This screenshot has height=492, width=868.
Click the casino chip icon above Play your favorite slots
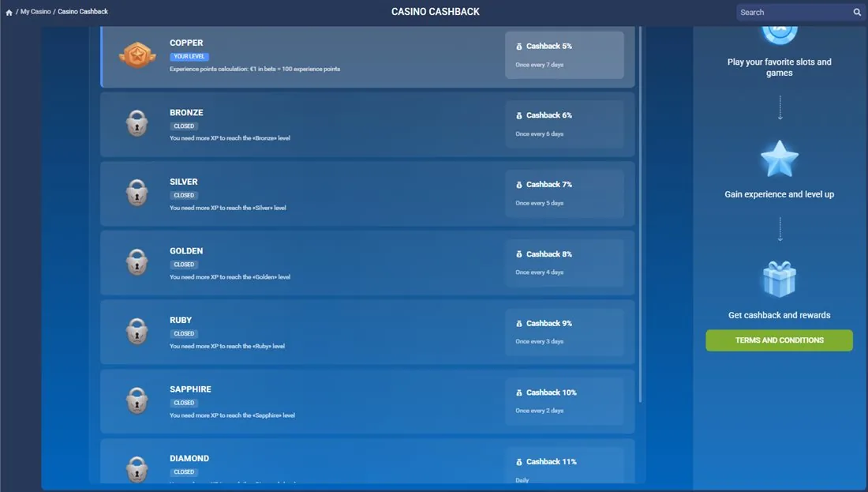tap(780, 34)
